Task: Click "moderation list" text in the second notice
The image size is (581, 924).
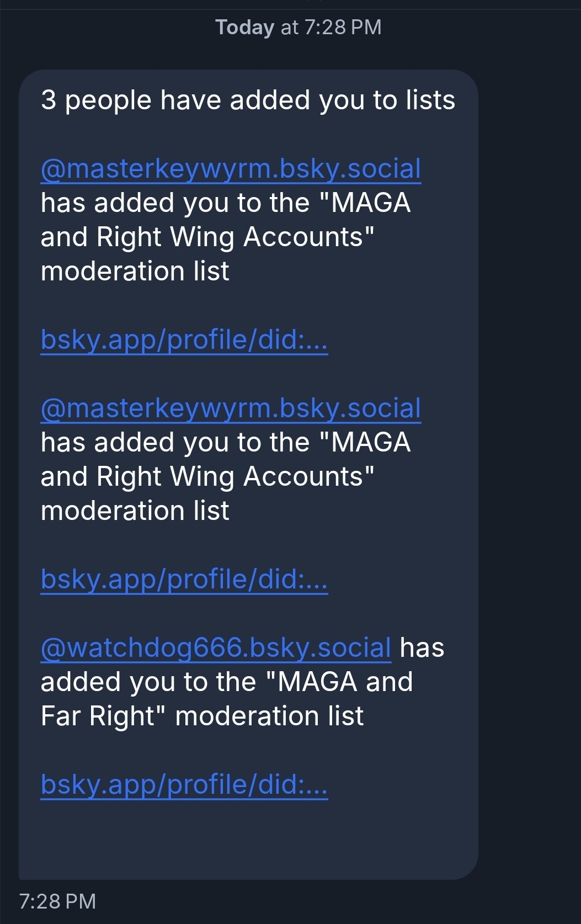Action: point(135,511)
